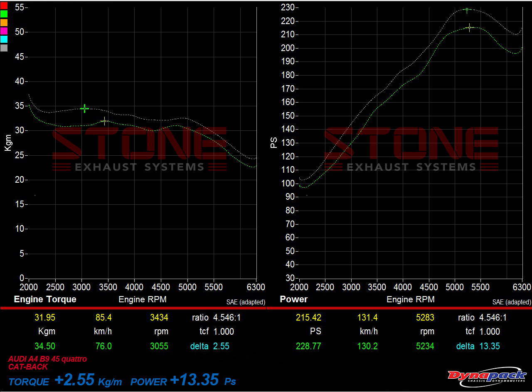Click the ratio 4.546:1 in the torque panel
532x392 pixels.
pyautogui.click(x=217, y=318)
